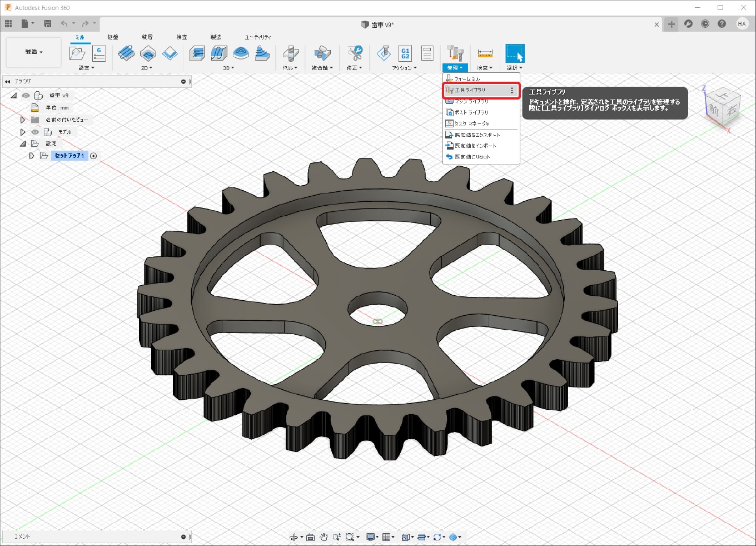Click the new setup folder icon

77,53
